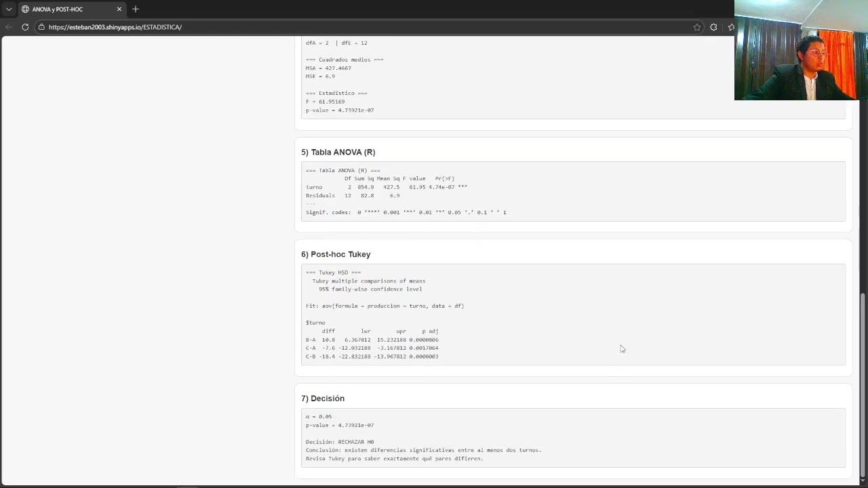Click the 'MSA = 427.4667' line
The image size is (868, 488).
click(x=328, y=68)
